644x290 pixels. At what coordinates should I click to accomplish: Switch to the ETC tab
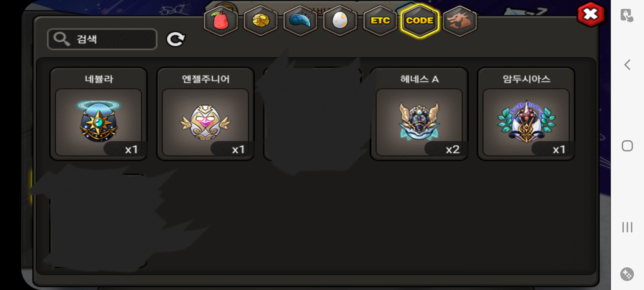(380, 21)
